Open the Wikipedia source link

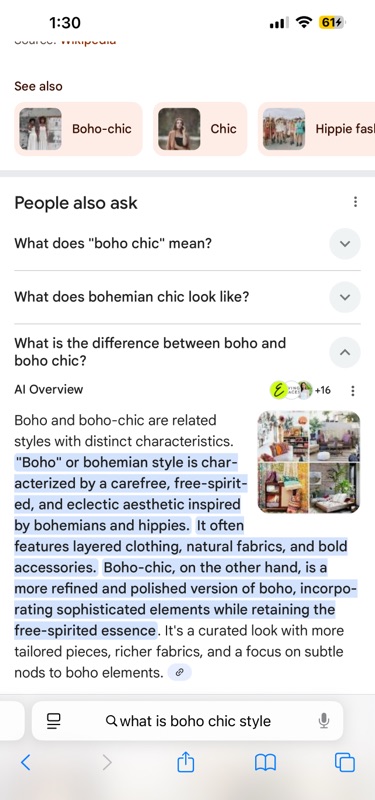(88, 41)
